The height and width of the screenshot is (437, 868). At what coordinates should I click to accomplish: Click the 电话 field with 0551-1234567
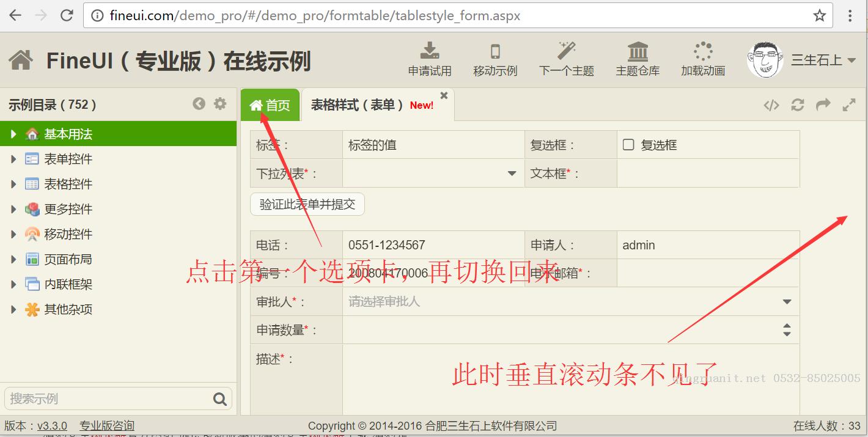pyautogui.click(x=433, y=245)
